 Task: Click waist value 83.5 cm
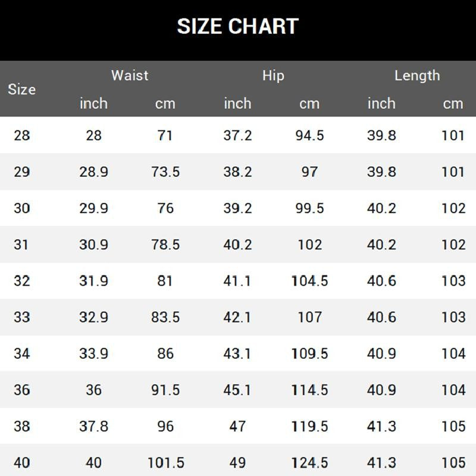(x=165, y=317)
